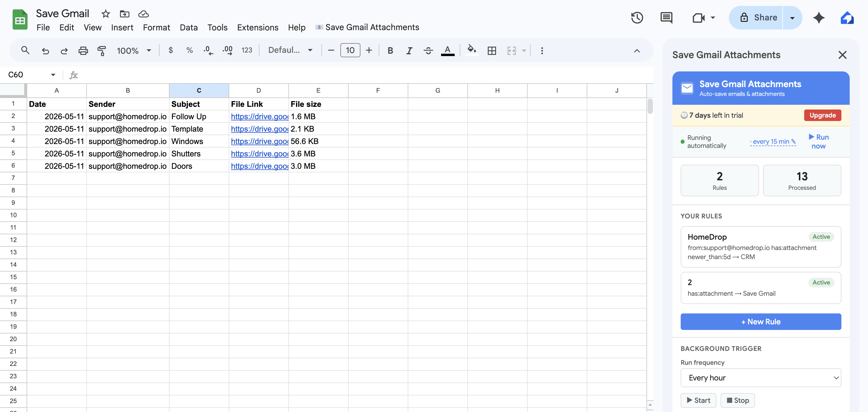Undo the last action
868x412 pixels.
(45, 50)
